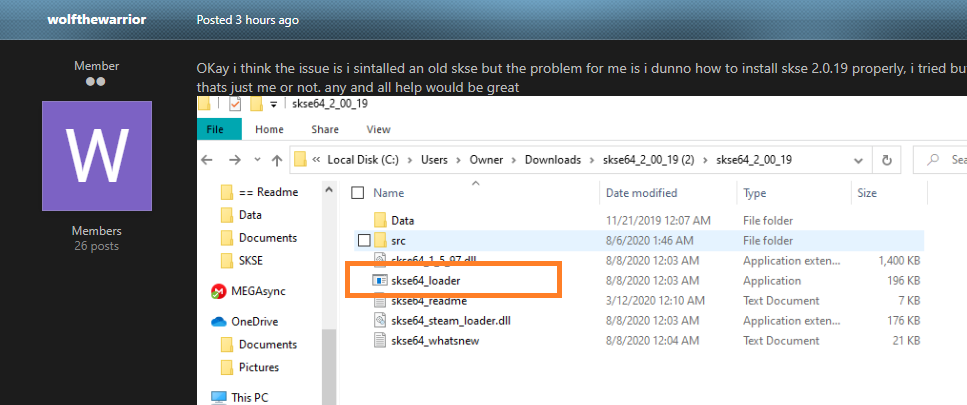Viewport: 967px width, 405px height.
Task: Select the src folder icon
Action: coord(381,240)
